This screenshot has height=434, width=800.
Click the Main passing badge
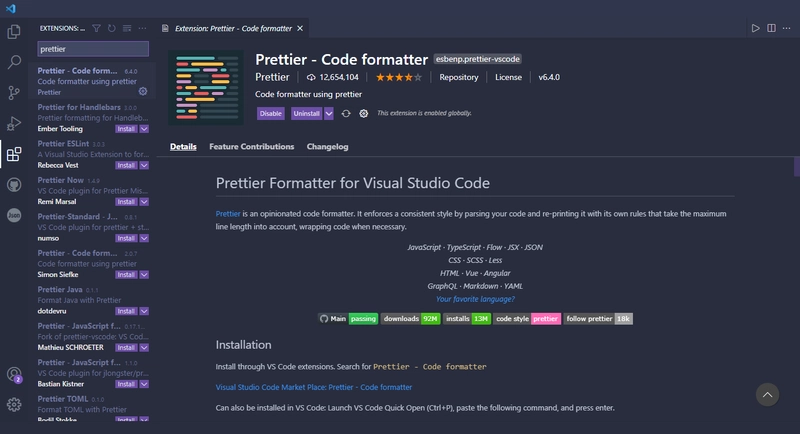pyautogui.click(x=348, y=319)
